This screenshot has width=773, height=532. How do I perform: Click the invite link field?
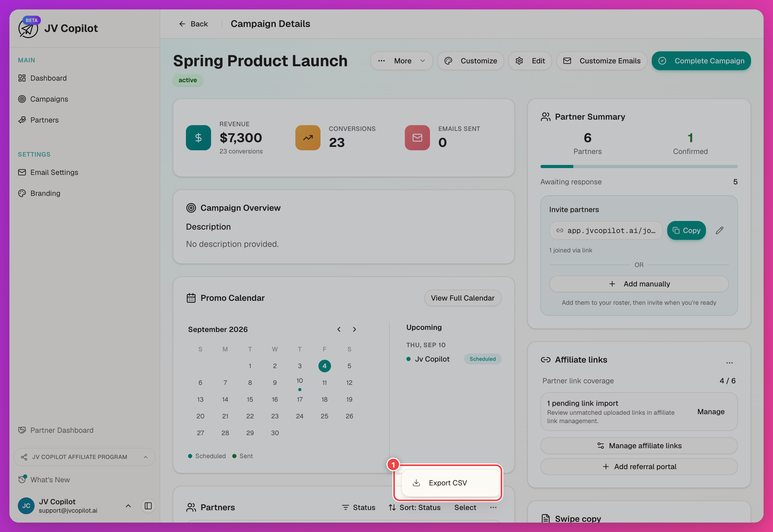(x=606, y=230)
